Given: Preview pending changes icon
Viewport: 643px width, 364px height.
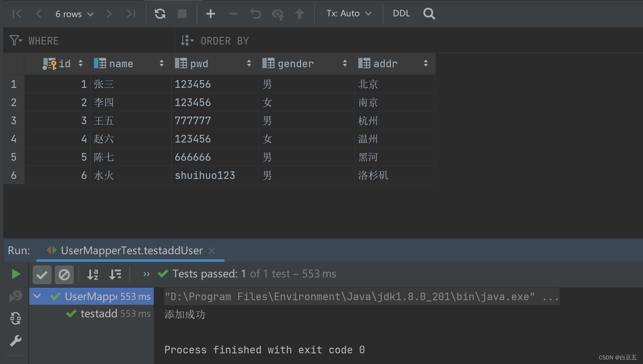Looking at the screenshot, I should (278, 14).
